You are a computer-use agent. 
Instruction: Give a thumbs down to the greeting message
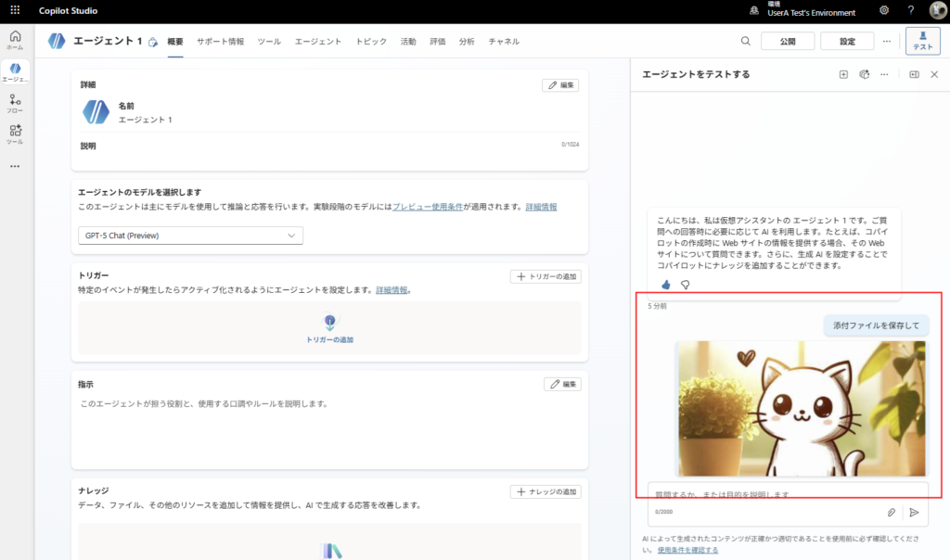(685, 286)
